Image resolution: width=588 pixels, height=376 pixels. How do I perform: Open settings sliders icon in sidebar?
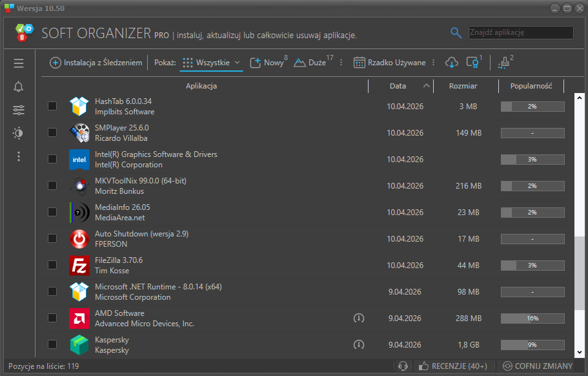pyautogui.click(x=18, y=110)
